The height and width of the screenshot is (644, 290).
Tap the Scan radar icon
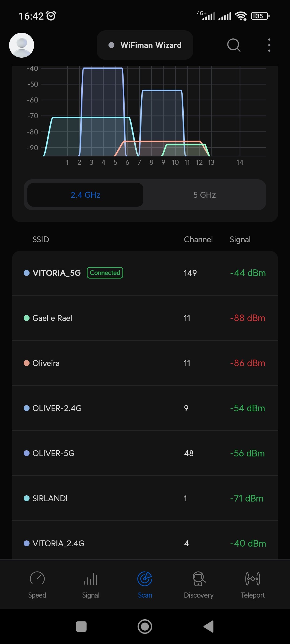[145, 579]
